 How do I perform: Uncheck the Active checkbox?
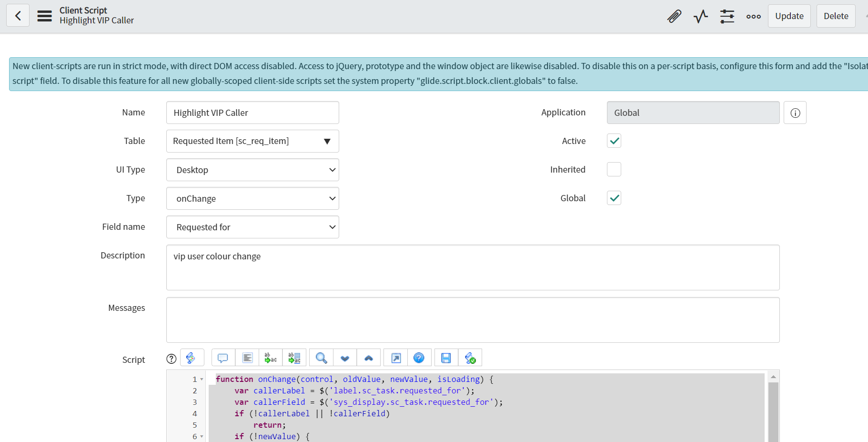point(614,141)
